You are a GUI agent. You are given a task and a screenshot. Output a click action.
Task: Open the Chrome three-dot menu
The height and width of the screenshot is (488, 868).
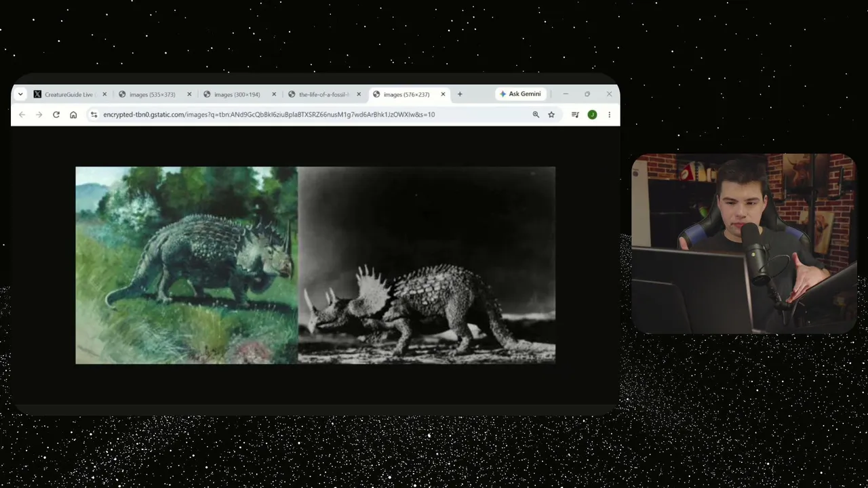click(609, 115)
